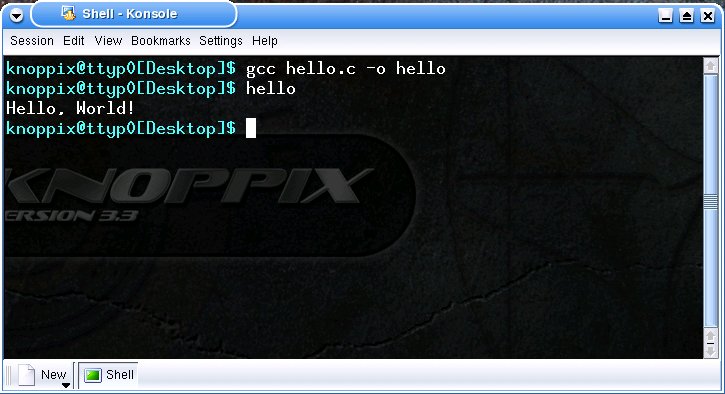Viewport: 725px width, 394px height.
Task: Open the View menu
Action: (x=108, y=41)
